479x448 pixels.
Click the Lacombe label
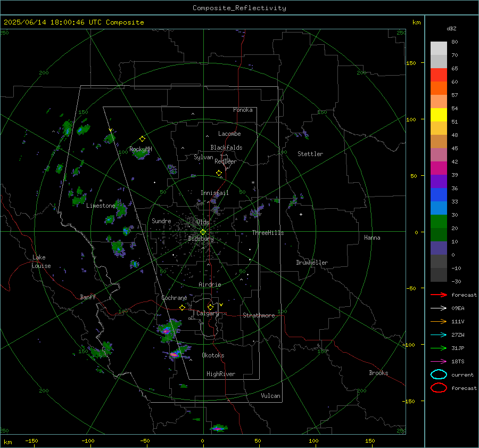[x=229, y=134]
